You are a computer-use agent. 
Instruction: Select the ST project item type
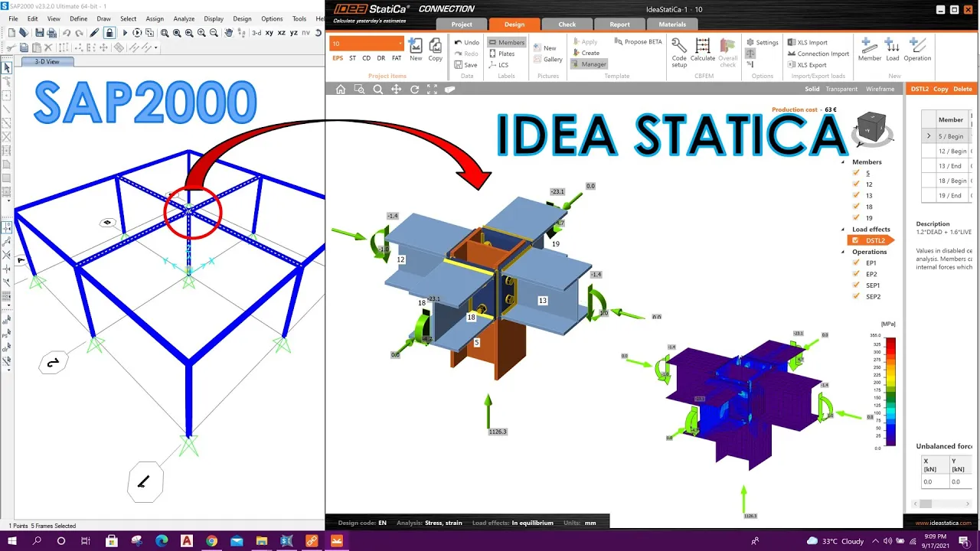pyautogui.click(x=352, y=58)
